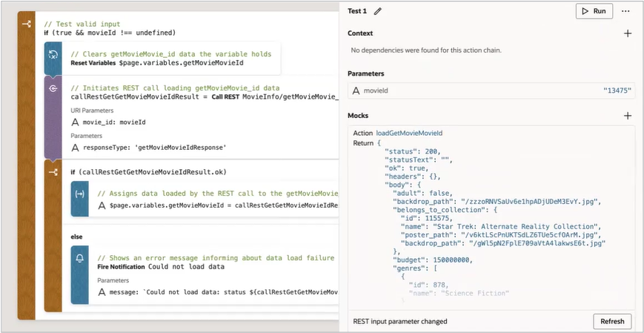
Task: Click the "status": 200 line in mock
Action: pos(412,151)
